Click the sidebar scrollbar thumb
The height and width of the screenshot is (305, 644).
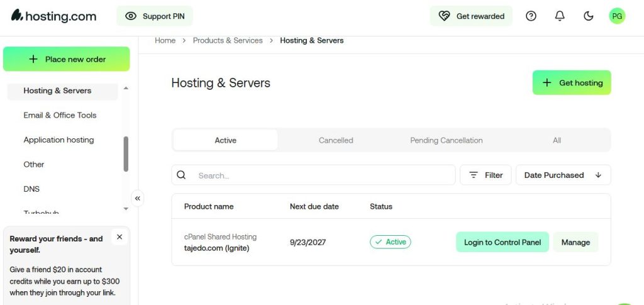(126, 154)
